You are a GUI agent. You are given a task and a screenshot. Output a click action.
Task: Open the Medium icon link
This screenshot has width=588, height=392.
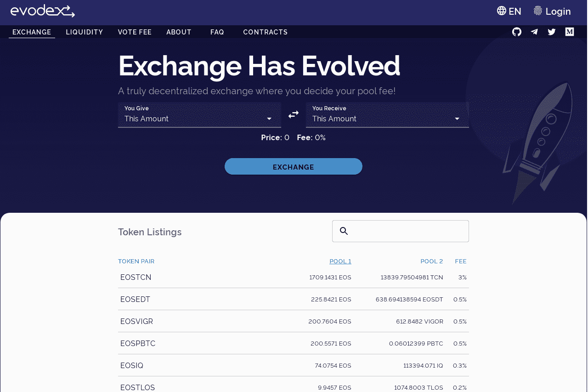pyautogui.click(x=570, y=32)
